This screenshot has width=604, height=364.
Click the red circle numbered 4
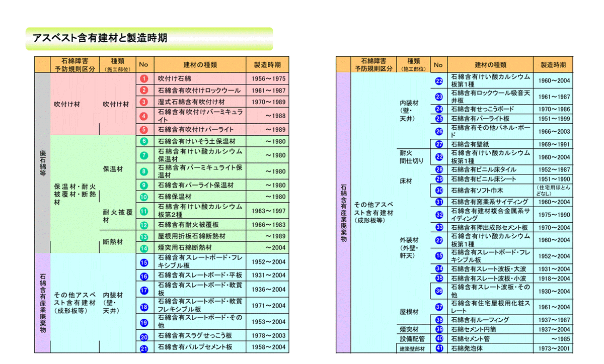[x=143, y=116]
